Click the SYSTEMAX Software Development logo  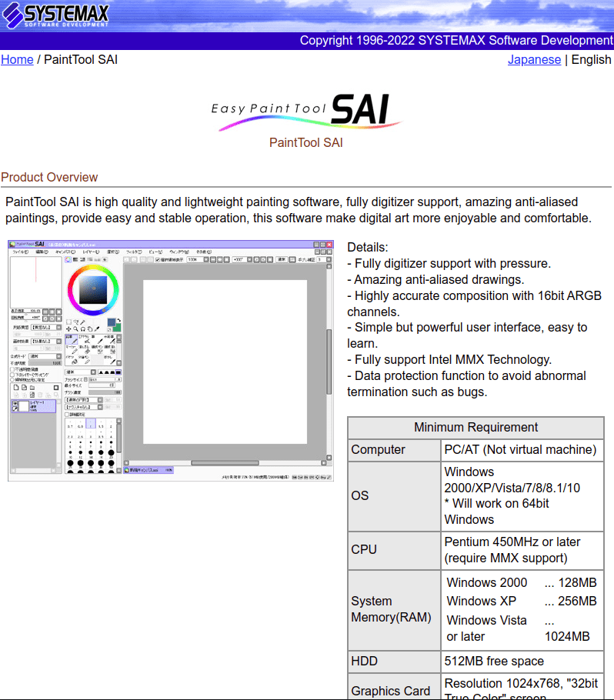(55, 15)
